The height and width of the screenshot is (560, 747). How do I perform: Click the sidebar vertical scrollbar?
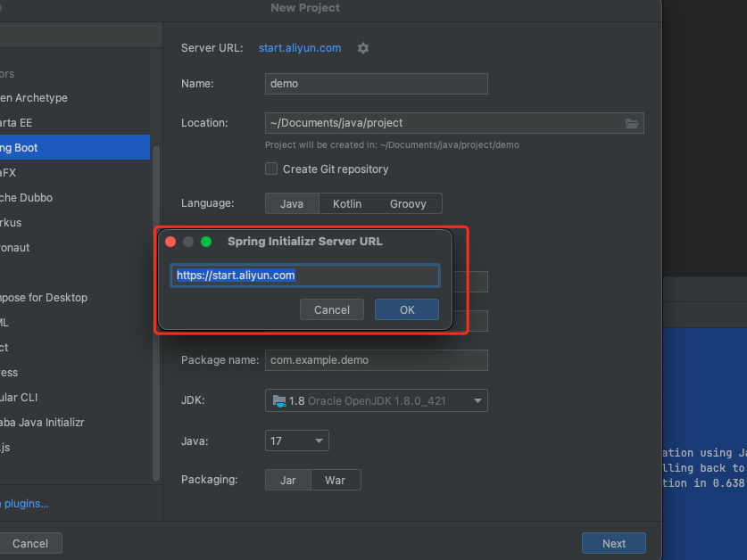click(156, 313)
